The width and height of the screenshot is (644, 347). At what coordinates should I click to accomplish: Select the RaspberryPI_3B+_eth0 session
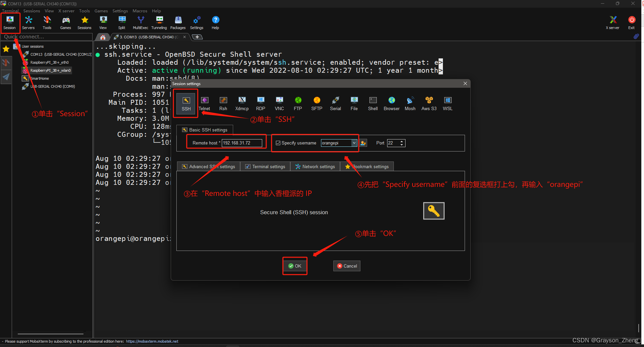click(x=46, y=62)
